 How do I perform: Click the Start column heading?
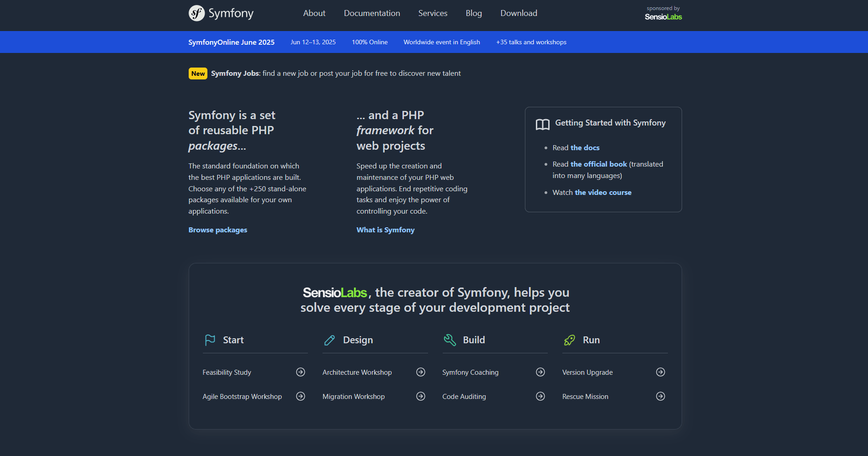[233, 340]
